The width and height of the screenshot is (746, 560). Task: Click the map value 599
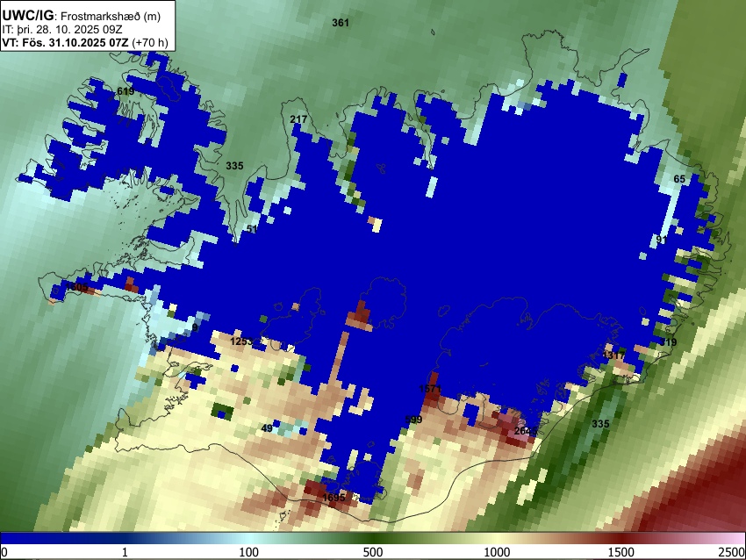tap(413, 420)
